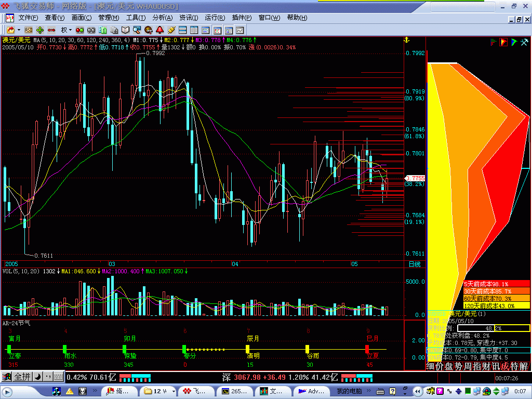Toggle the red-green candlestick window button

coord(217,30)
